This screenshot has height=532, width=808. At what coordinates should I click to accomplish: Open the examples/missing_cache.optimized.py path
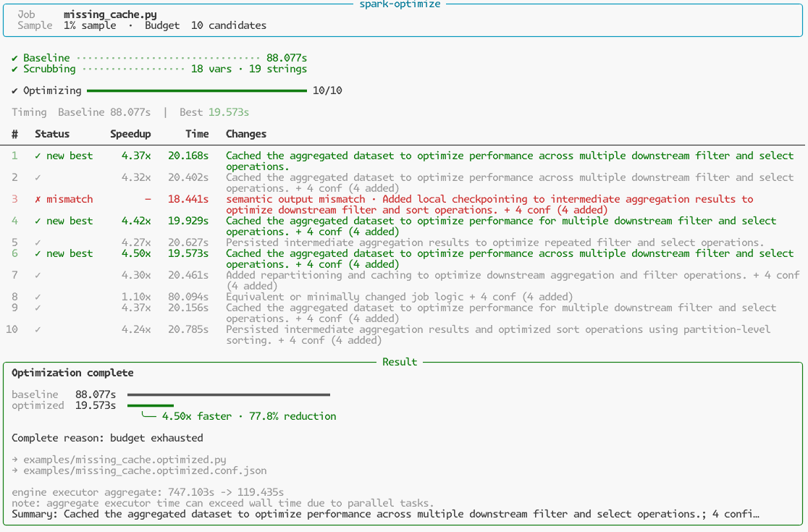125,460
